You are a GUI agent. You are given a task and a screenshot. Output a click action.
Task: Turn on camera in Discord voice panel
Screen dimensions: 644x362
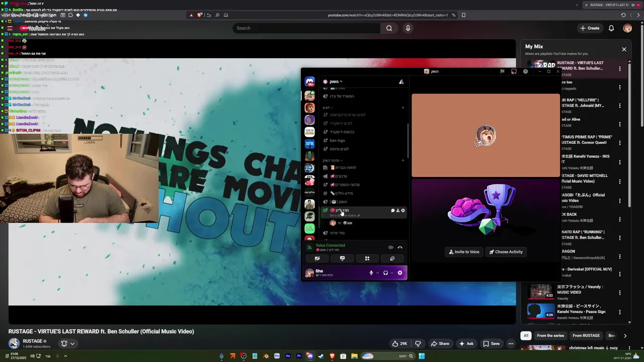click(x=317, y=258)
